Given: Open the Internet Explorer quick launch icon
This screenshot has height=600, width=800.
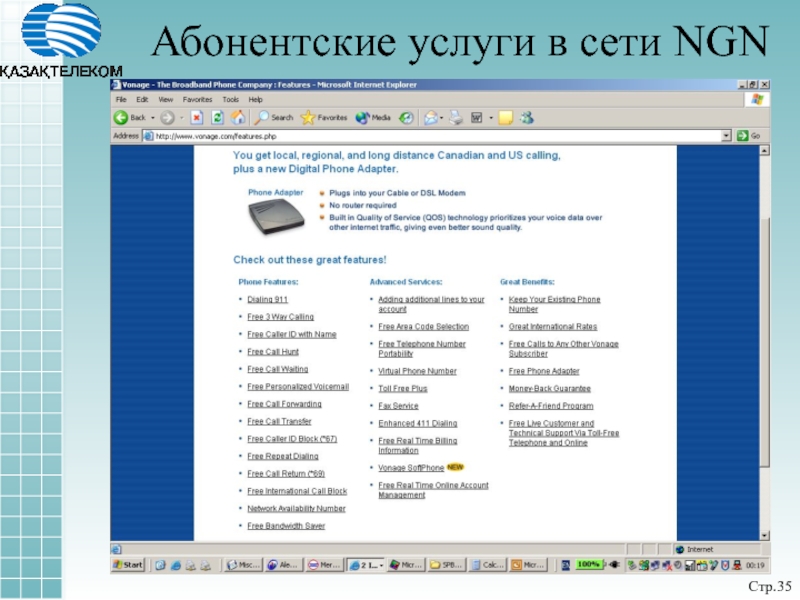Looking at the screenshot, I should (x=176, y=565).
